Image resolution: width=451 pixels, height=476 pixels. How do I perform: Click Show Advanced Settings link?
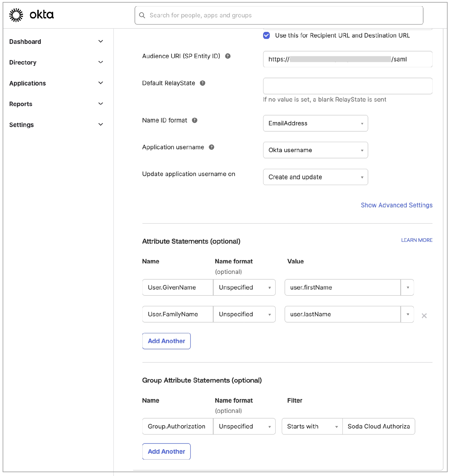tap(396, 205)
